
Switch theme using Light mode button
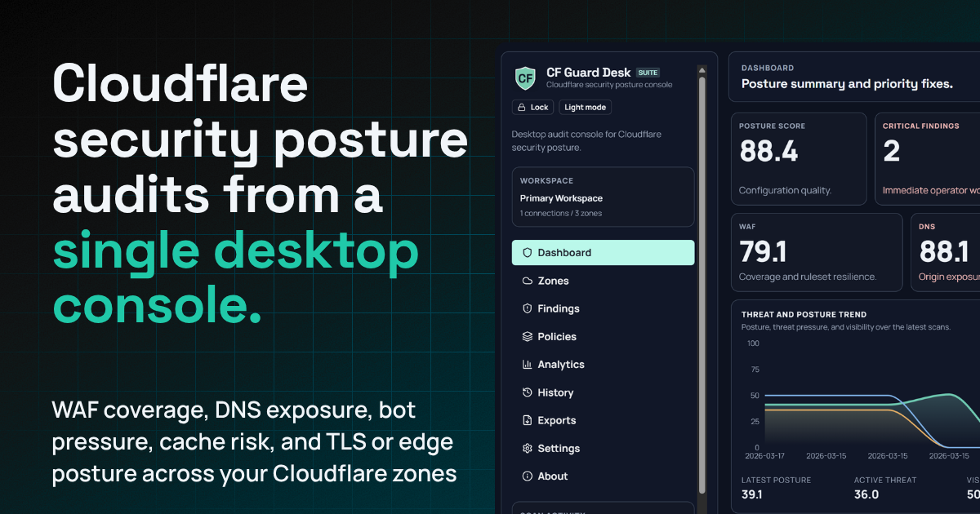(585, 107)
